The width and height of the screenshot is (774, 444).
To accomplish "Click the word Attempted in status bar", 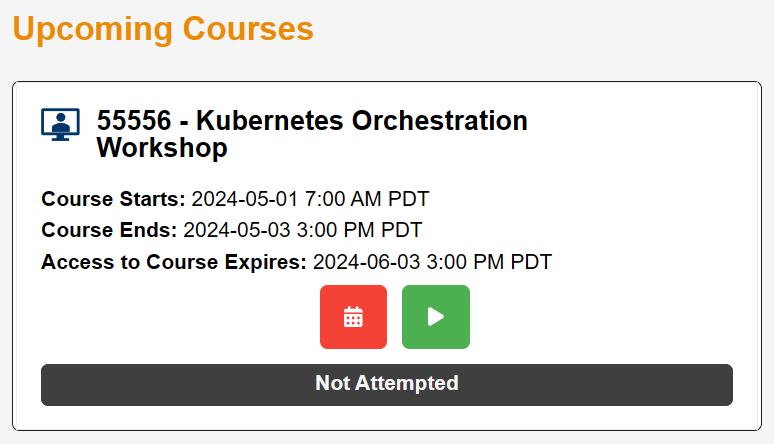I will click(x=407, y=383).
